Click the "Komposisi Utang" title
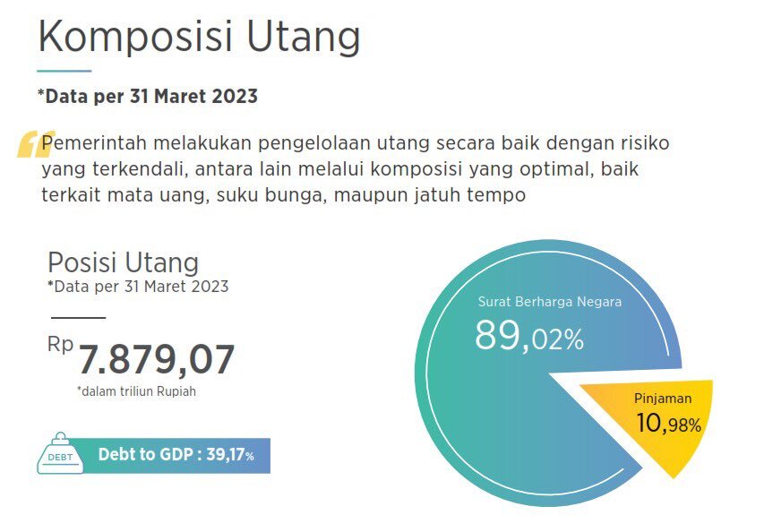Screen dimensions: 764x532 (x=199, y=38)
